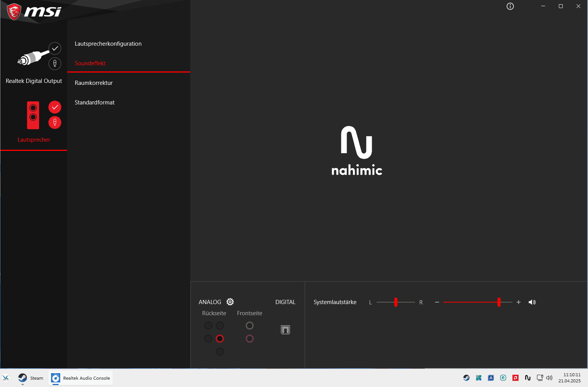Click the Realtek Digital Output label
The width and height of the screenshot is (588, 387).
[34, 81]
